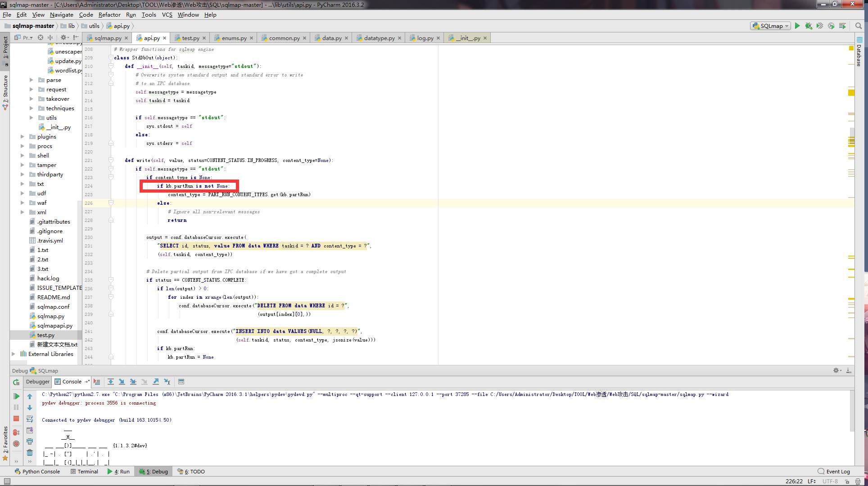This screenshot has width=868, height=486.
Task: Run the SQLmap configuration with green play icon
Action: 797,26
